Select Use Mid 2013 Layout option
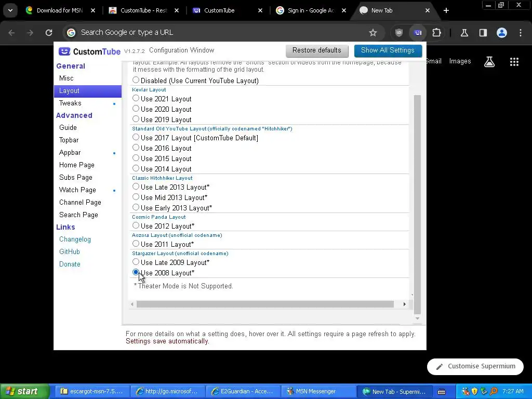Viewport: 532px width, 399px height. click(x=136, y=197)
